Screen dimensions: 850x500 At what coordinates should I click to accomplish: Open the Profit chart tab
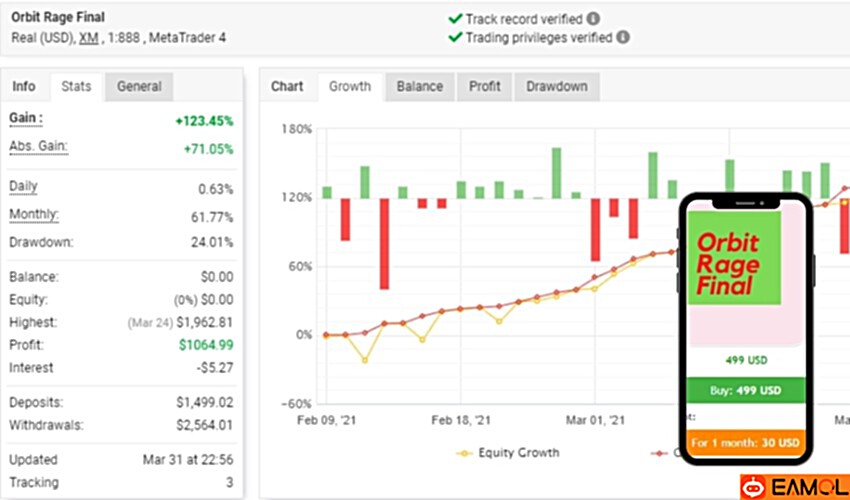click(x=485, y=86)
